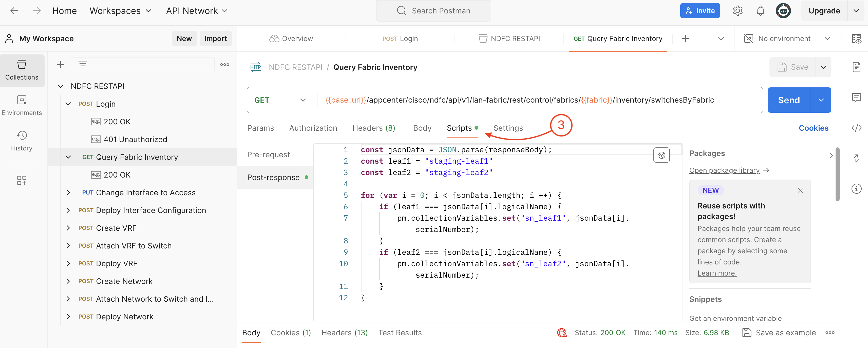868x348 pixels.
Task: Click Save as example
Action: tap(779, 333)
